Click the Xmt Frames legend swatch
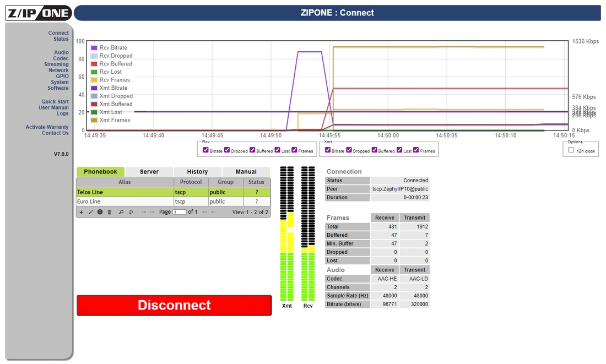Image resolution: width=606 pixels, height=364 pixels. tap(94, 120)
